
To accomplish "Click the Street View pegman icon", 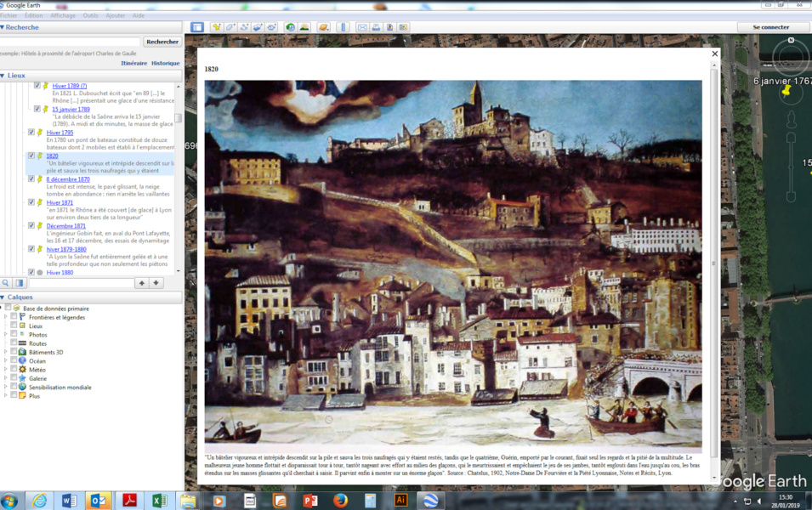I will click(x=791, y=119).
